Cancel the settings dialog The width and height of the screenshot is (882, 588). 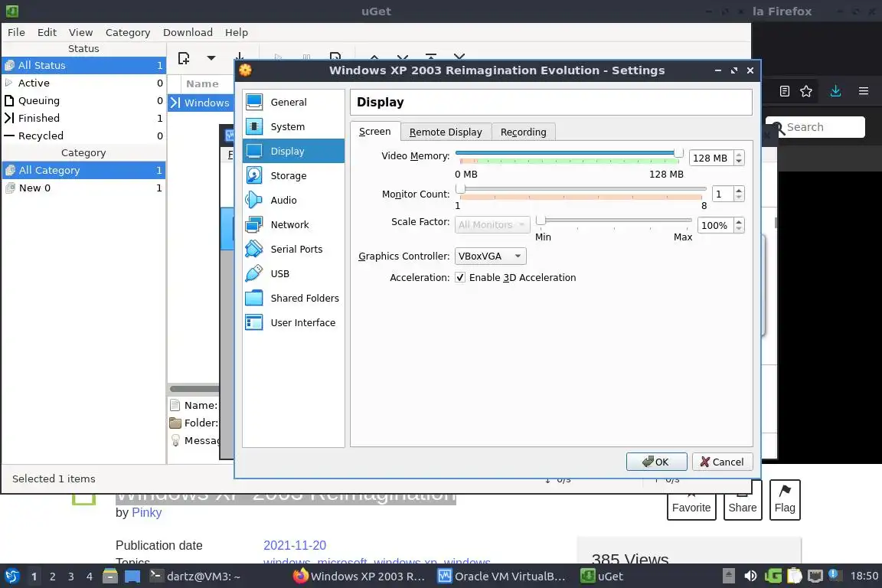pyautogui.click(x=722, y=462)
